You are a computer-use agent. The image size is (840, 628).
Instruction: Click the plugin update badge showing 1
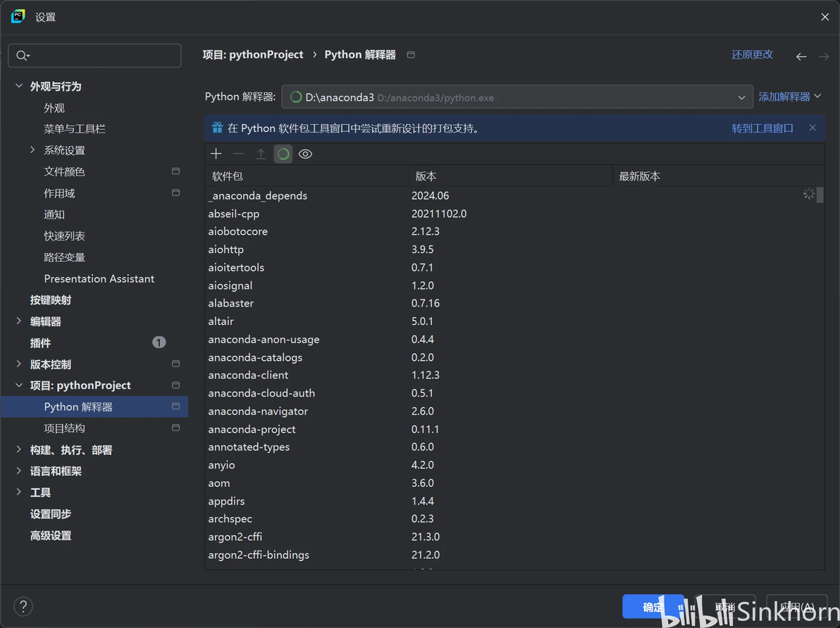pos(159,343)
